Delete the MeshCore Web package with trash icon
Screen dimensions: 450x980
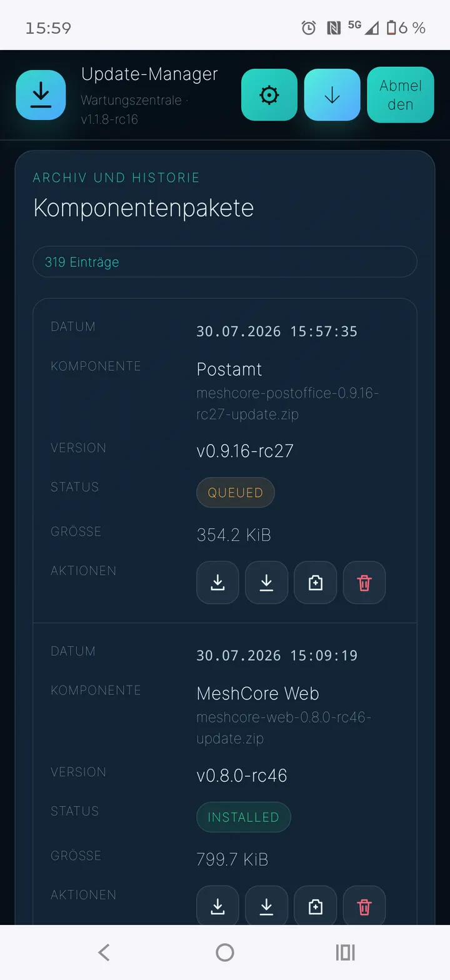pos(364,906)
